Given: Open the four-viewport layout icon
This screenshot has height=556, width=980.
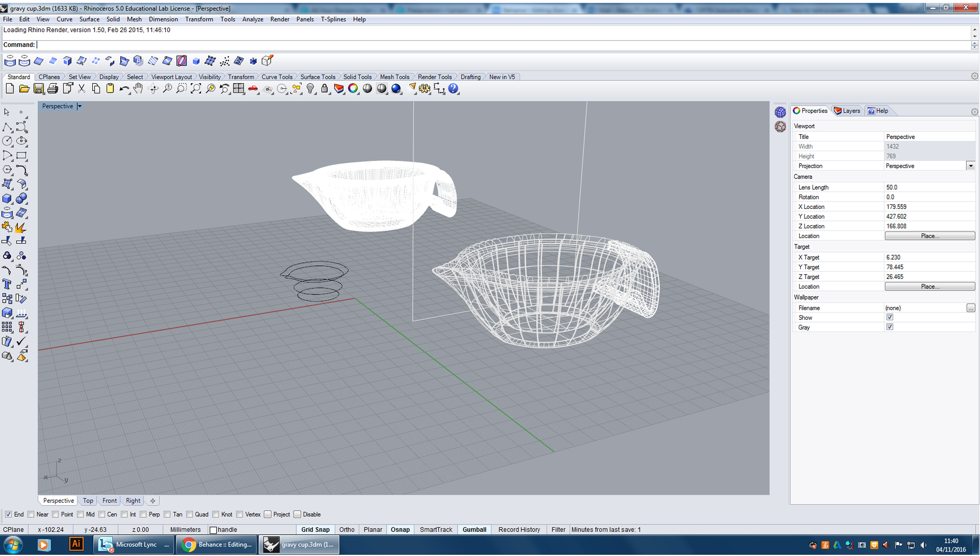Looking at the screenshot, I should click(x=238, y=89).
